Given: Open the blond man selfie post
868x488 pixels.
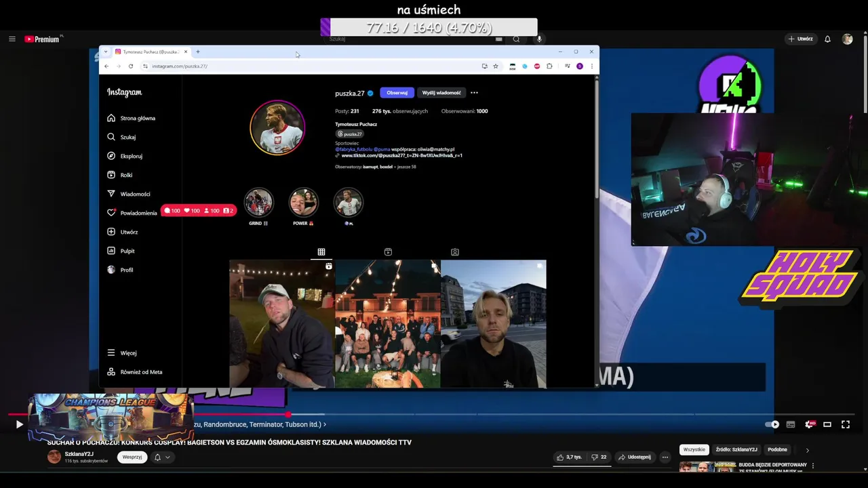Looking at the screenshot, I should 494,324.
